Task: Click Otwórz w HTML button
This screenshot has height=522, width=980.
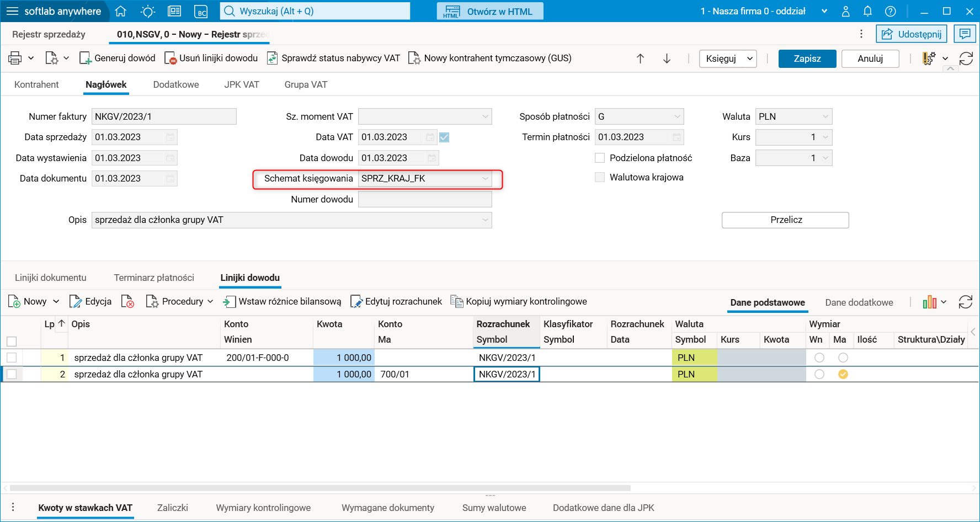Action: (490, 11)
